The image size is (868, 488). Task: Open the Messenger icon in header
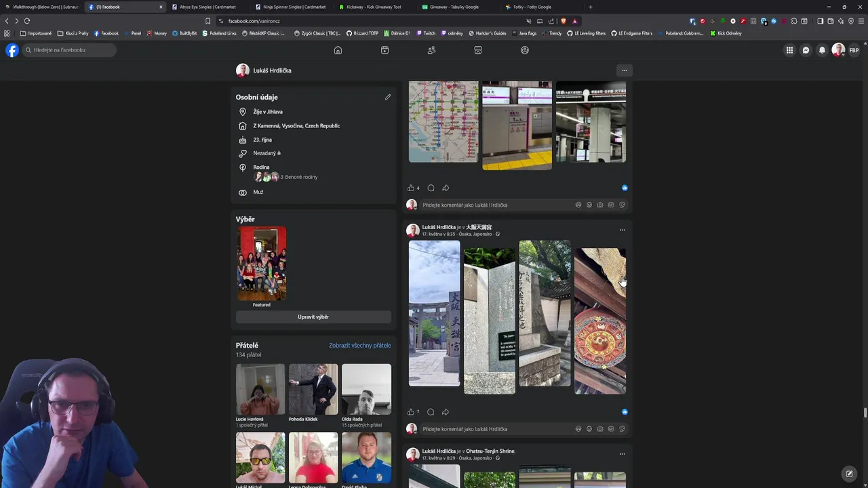806,50
